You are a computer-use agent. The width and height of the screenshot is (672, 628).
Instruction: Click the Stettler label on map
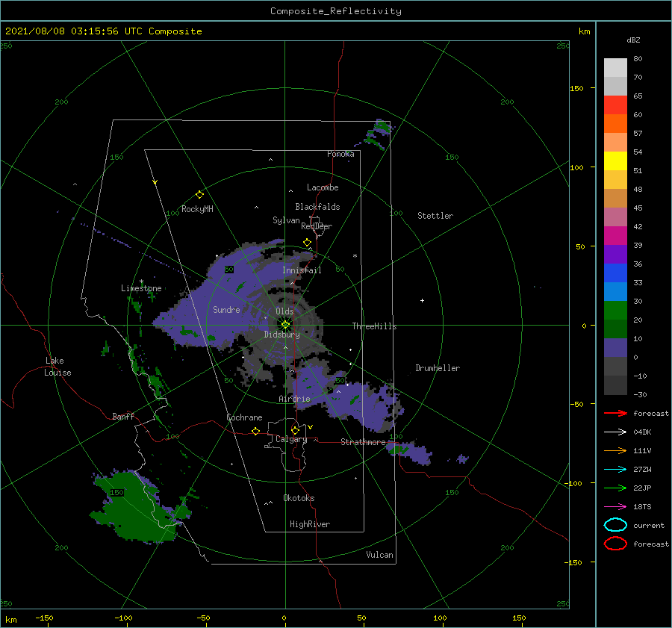click(435, 216)
